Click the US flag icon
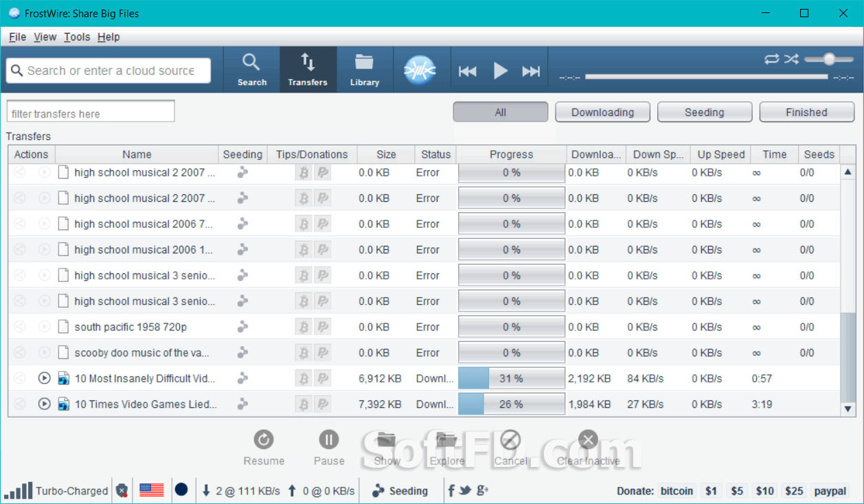 click(x=152, y=490)
